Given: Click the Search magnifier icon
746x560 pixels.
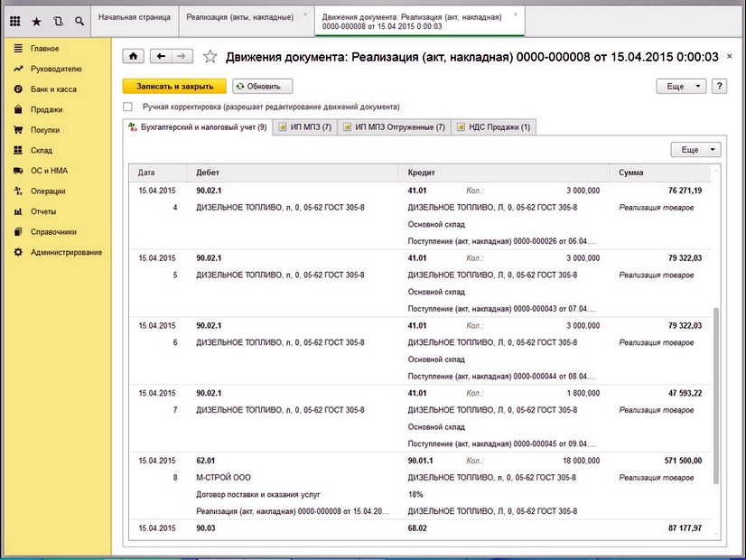Looking at the screenshot, I should click(x=79, y=20).
